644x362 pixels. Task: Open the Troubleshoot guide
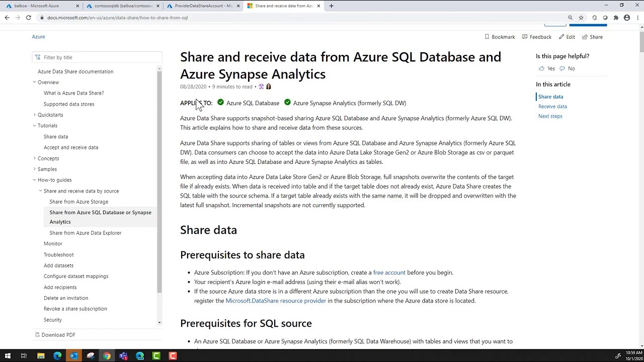tap(59, 255)
